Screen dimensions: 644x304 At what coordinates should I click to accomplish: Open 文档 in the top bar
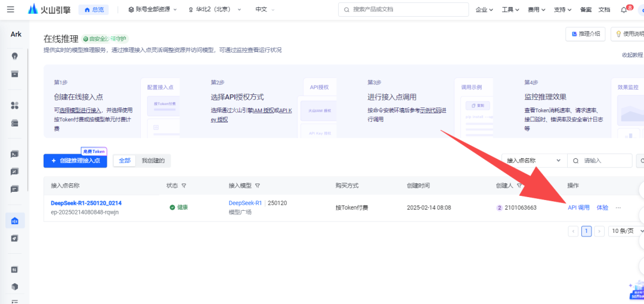(604, 10)
